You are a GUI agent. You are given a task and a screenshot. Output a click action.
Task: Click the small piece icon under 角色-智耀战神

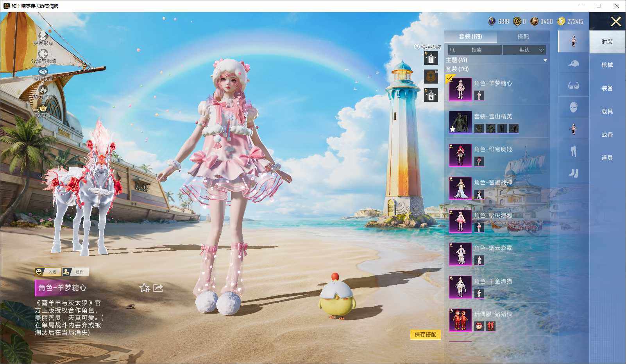(479, 194)
